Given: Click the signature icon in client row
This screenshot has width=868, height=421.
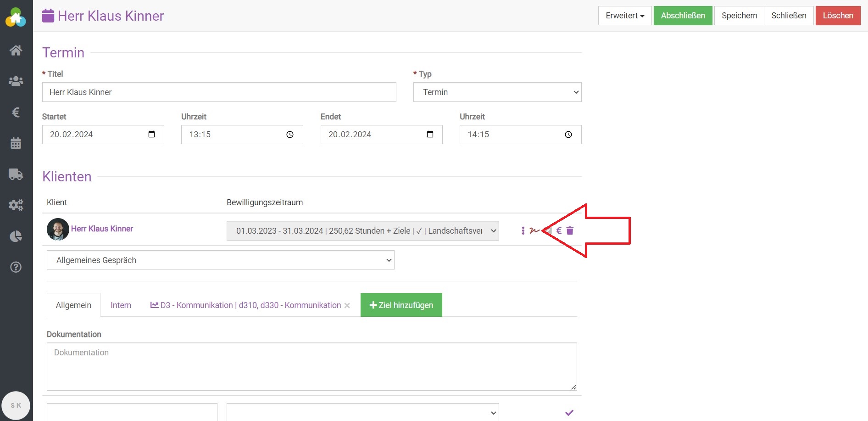Looking at the screenshot, I should [534, 230].
